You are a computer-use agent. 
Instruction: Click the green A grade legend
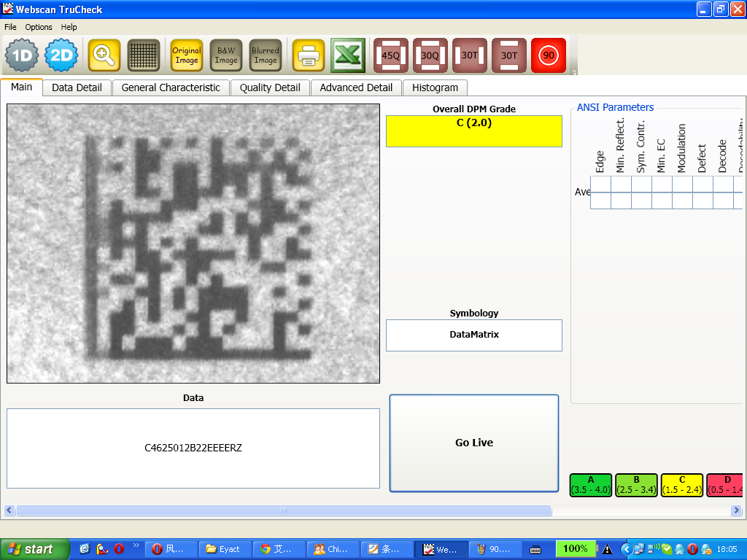click(591, 485)
